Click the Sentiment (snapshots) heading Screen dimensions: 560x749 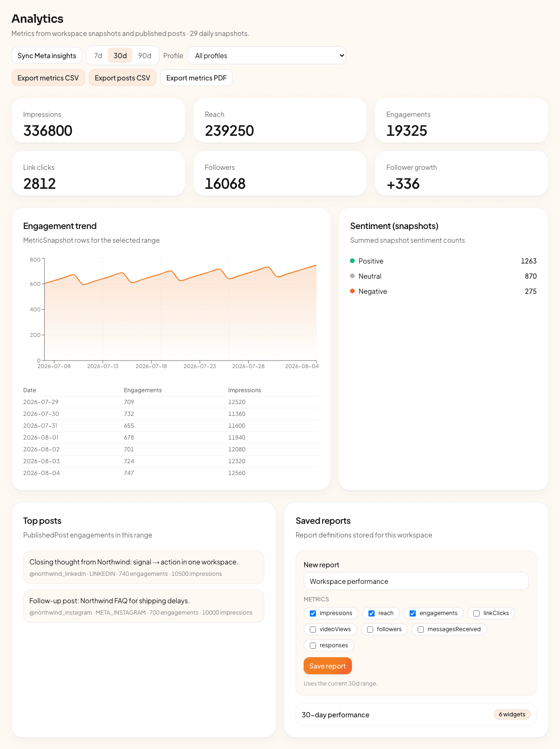pyautogui.click(x=394, y=226)
